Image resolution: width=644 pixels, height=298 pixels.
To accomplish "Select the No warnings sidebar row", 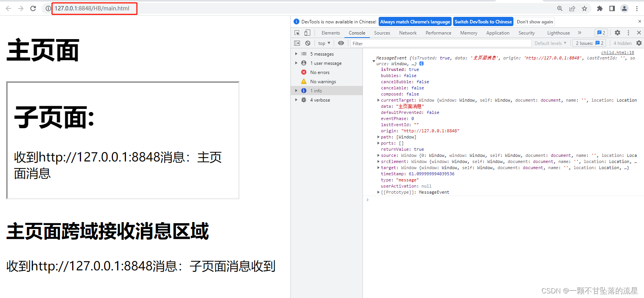I will pyautogui.click(x=327, y=82).
